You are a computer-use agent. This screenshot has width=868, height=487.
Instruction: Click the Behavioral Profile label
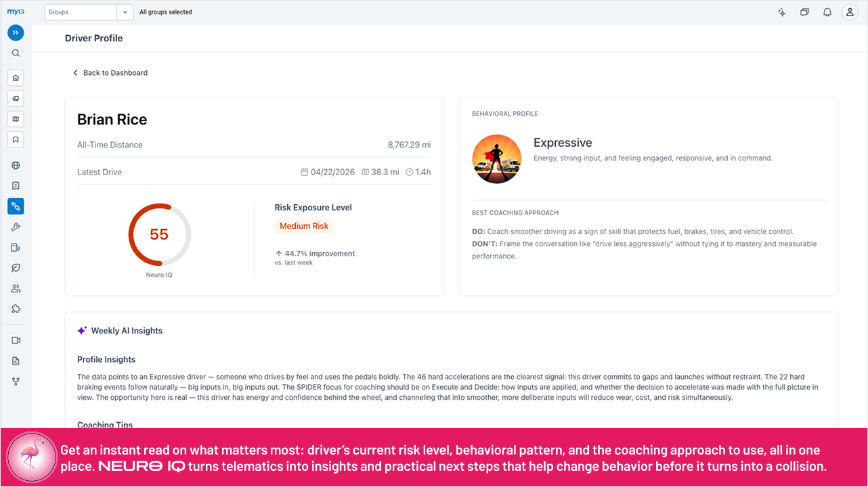pyautogui.click(x=505, y=114)
